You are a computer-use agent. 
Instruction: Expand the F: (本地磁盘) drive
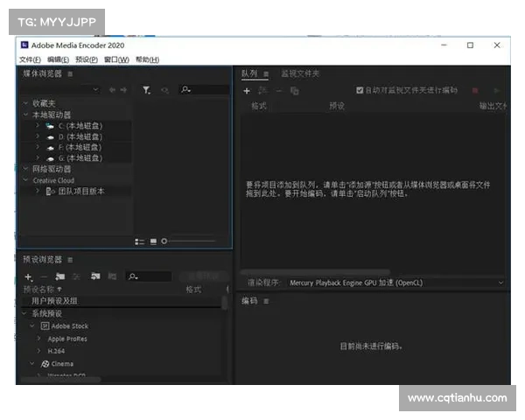pos(38,147)
